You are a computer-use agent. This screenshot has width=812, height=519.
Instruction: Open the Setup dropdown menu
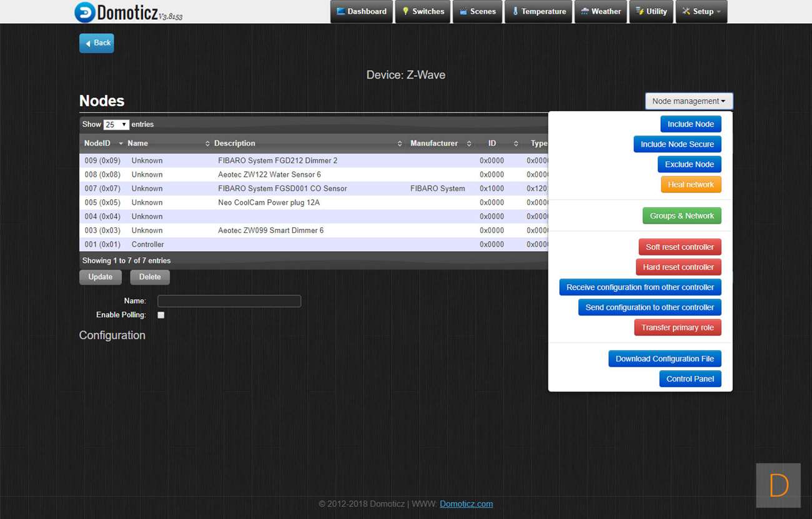click(701, 11)
